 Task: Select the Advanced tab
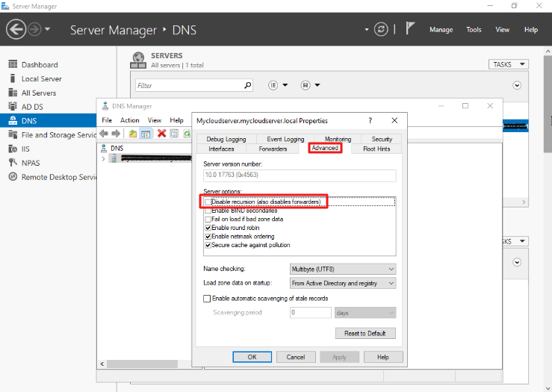(325, 148)
